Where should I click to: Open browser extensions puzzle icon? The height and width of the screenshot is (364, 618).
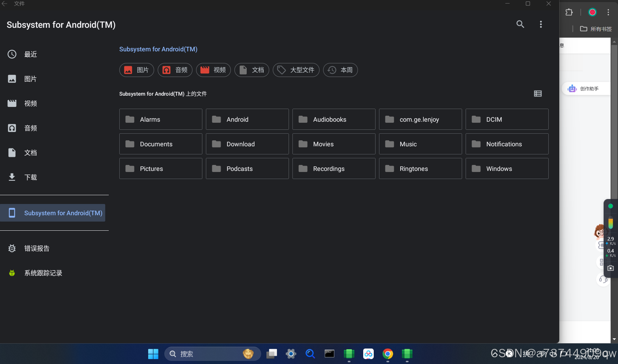[569, 12]
